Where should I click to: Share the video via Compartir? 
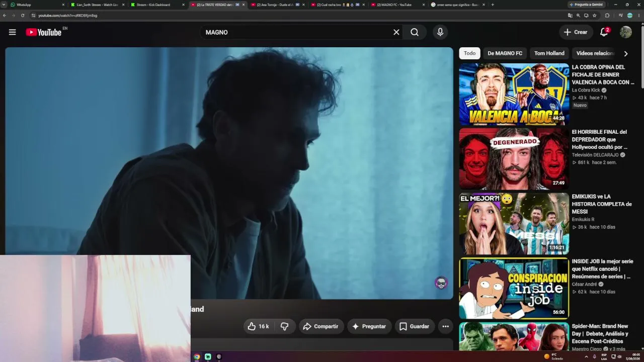tap(320, 326)
